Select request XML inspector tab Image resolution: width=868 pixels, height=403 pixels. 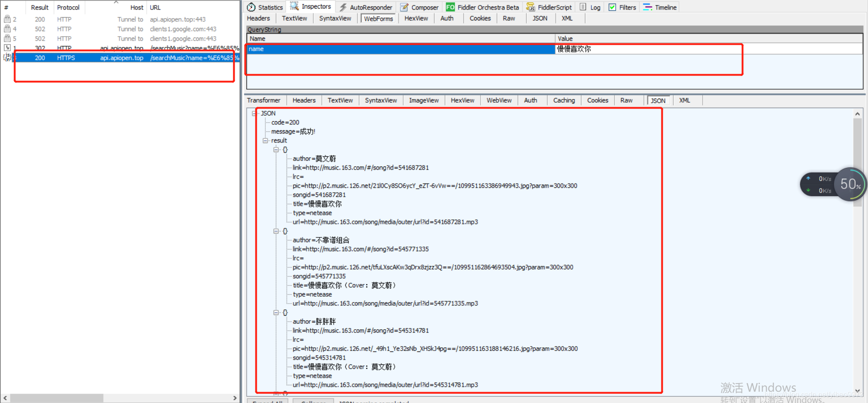567,18
